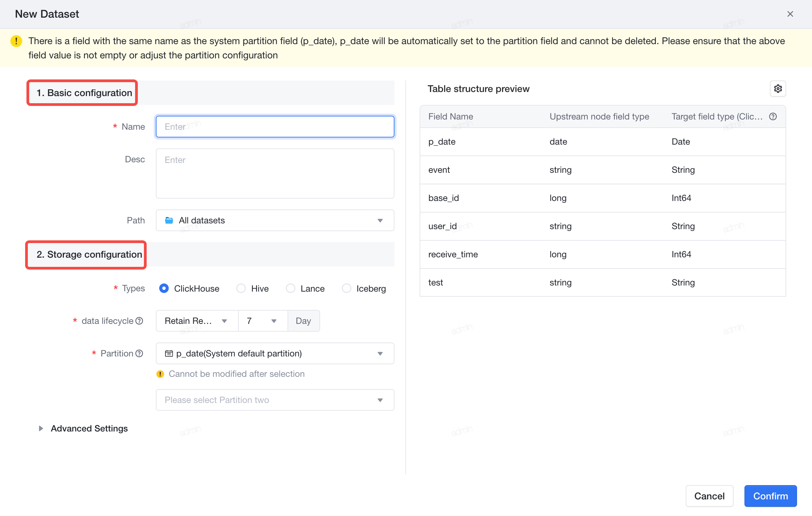The height and width of the screenshot is (516, 812).
Task: Open table structure settings gear
Action: (x=778, y=89)
